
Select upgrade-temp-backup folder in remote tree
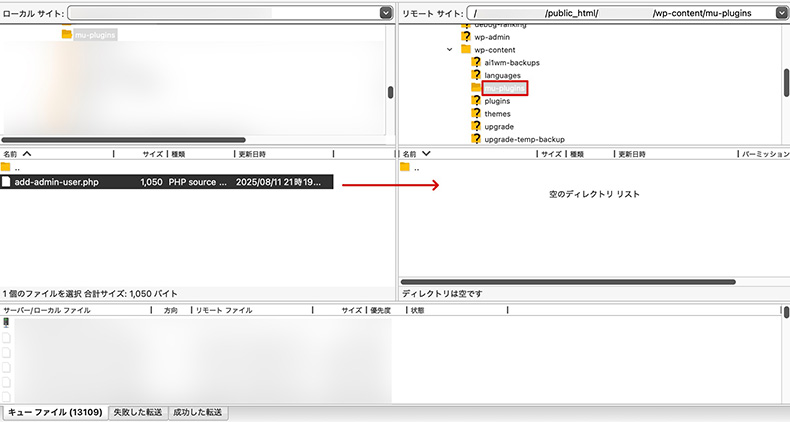click(524, 139)
